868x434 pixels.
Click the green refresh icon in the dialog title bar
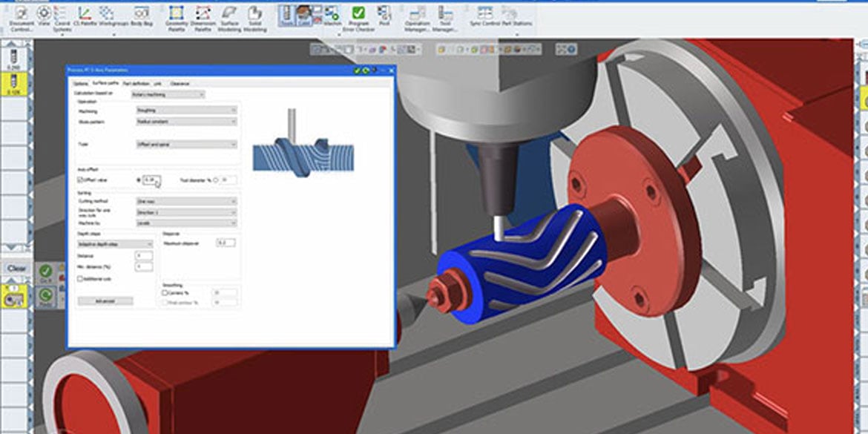click(365, 70)
